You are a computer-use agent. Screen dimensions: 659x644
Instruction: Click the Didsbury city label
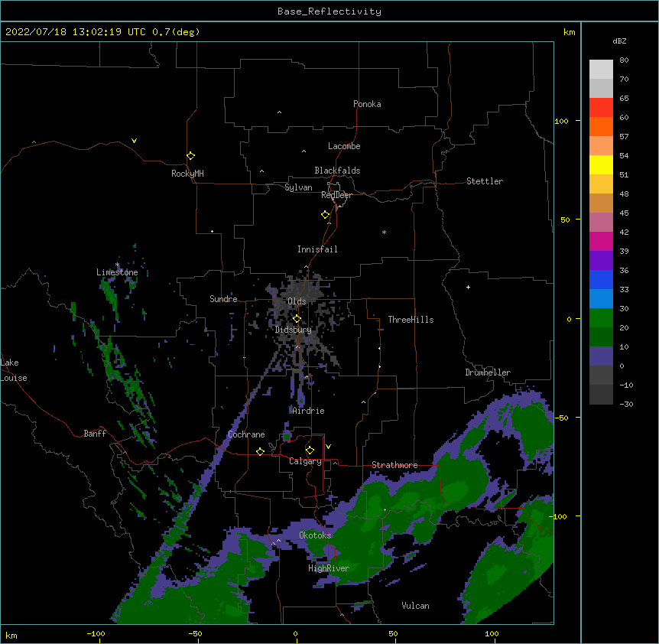point(294,330)
